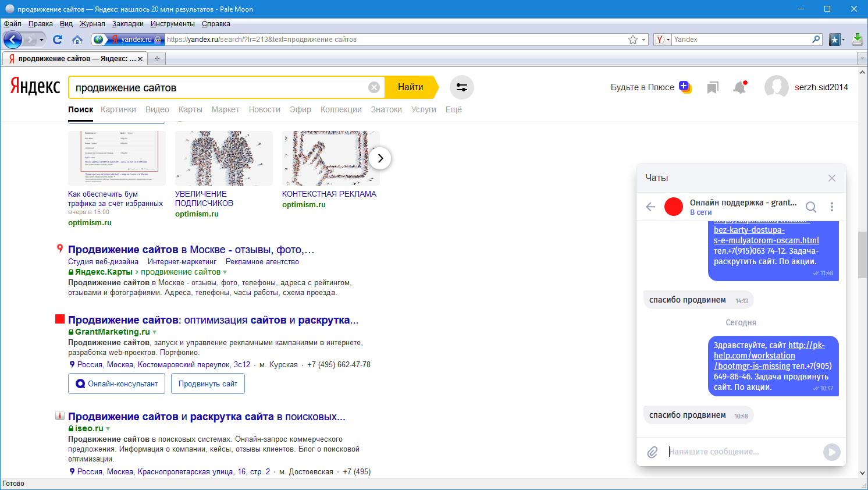Open the УВЕЛИЧЕНИЕ ПОДПИСЧИКОВ thumbnail image
Image resolution: width=868 pixels, height=490 pixels.
(x=224, y=158)
